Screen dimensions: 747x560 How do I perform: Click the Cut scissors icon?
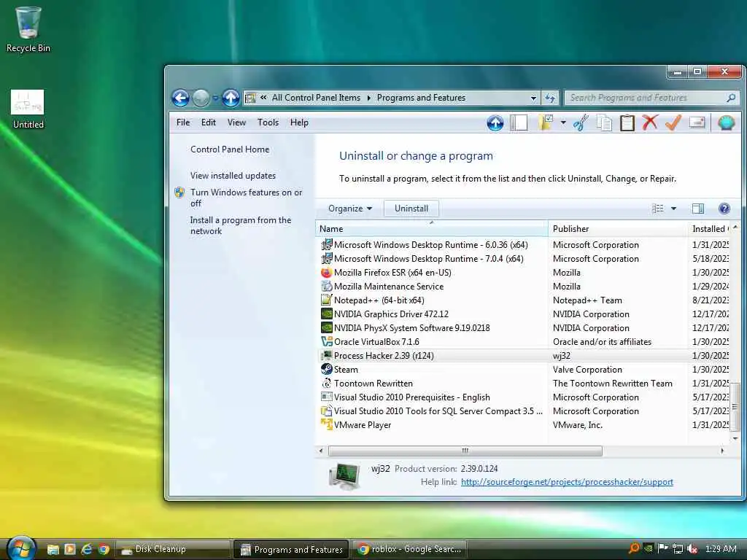pos(581,122)
